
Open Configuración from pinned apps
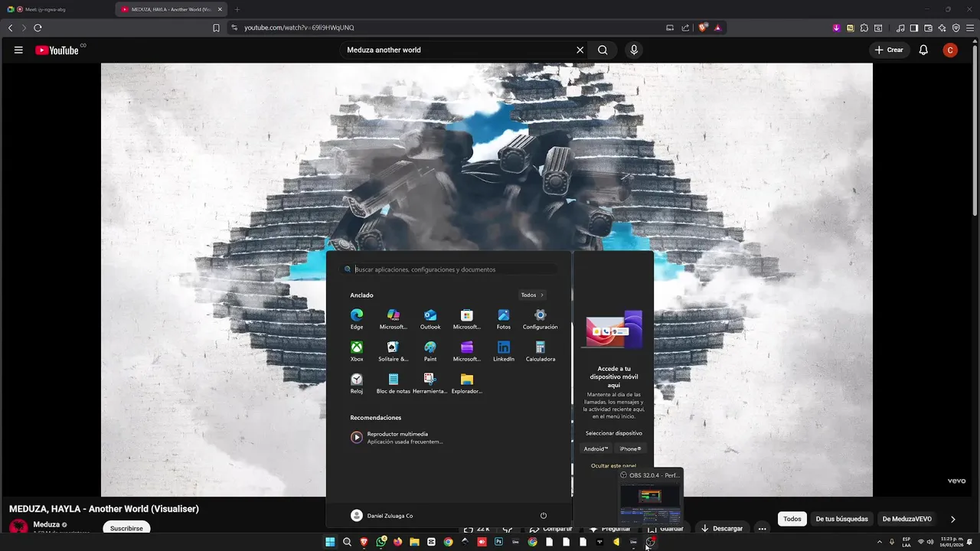(541, 319)
